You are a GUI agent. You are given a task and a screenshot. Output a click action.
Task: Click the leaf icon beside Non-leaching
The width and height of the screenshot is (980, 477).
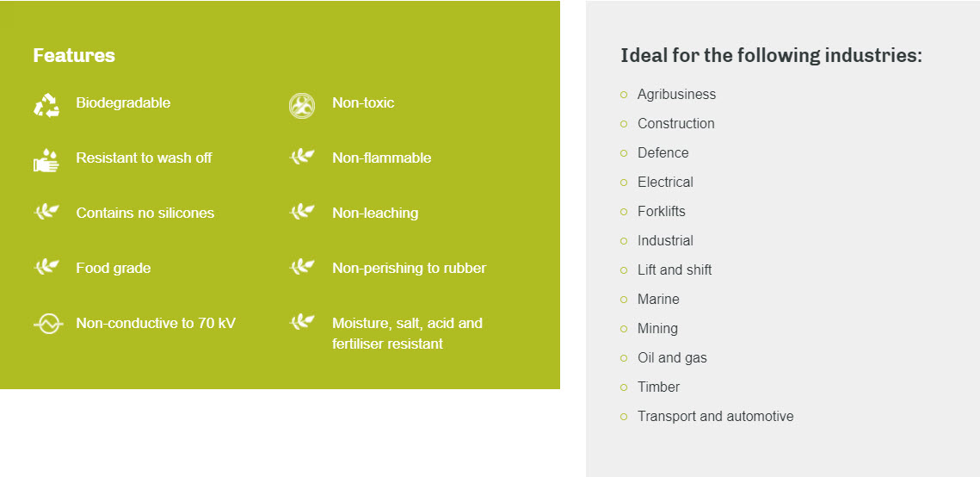(302, 212)
